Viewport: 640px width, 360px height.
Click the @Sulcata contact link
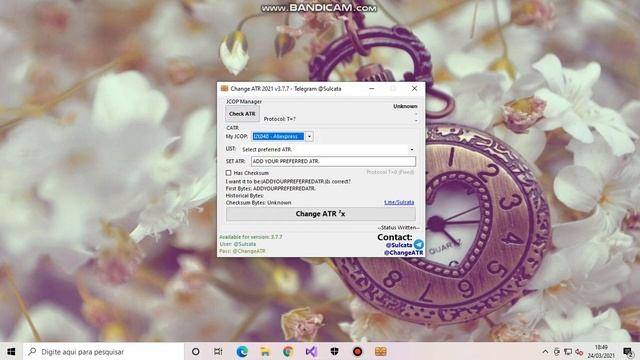(399, 245)
